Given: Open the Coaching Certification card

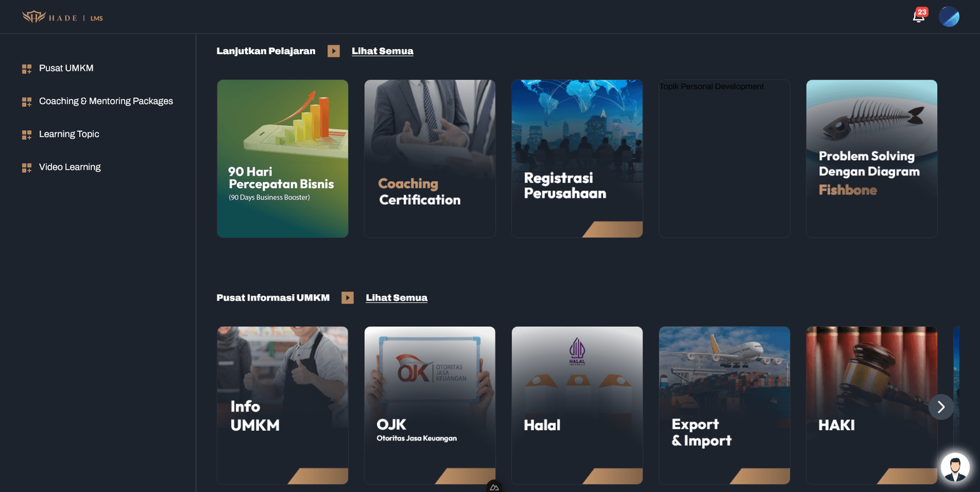Looking at the screenshot, I should pos(429,158).
